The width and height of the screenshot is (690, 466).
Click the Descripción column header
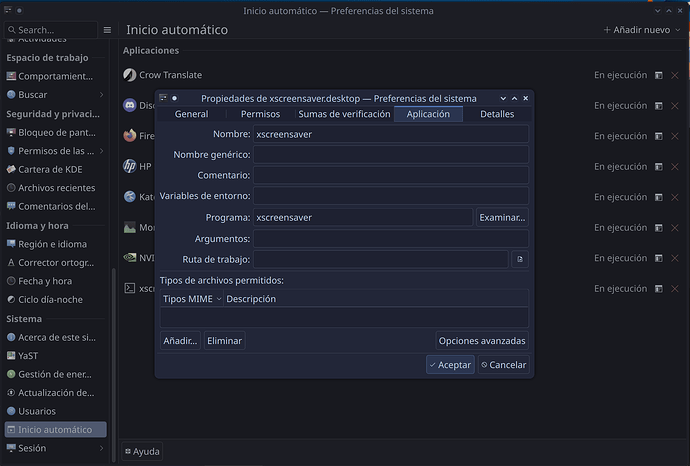[376, 299]
